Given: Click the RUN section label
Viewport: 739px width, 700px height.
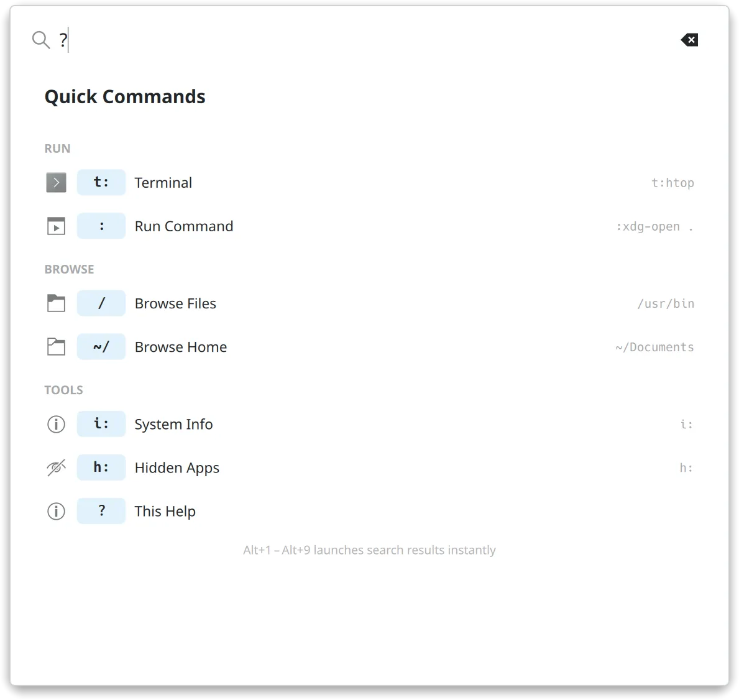Looking at the screenshot, I should (58, 149).
